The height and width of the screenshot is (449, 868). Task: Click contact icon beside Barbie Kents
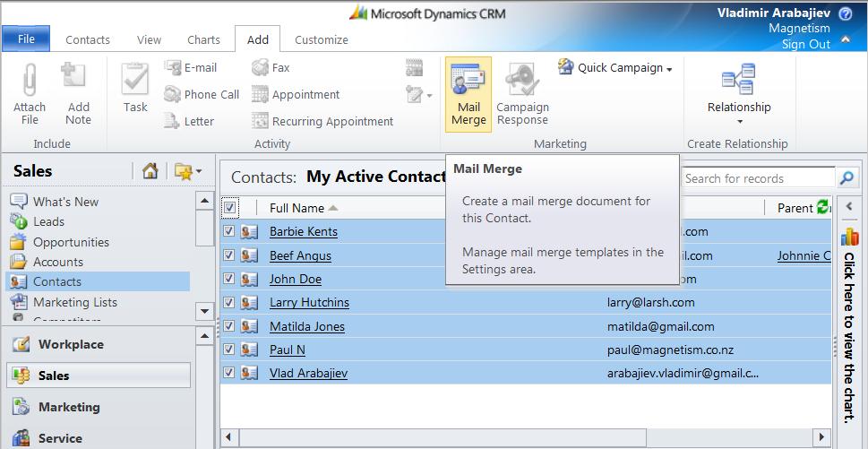click(250, 231)
